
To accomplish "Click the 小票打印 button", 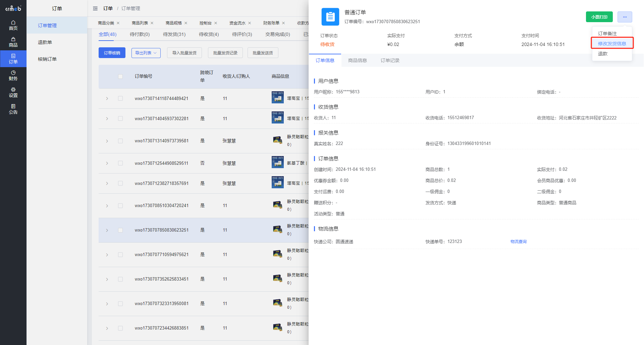I will [599, 17].
